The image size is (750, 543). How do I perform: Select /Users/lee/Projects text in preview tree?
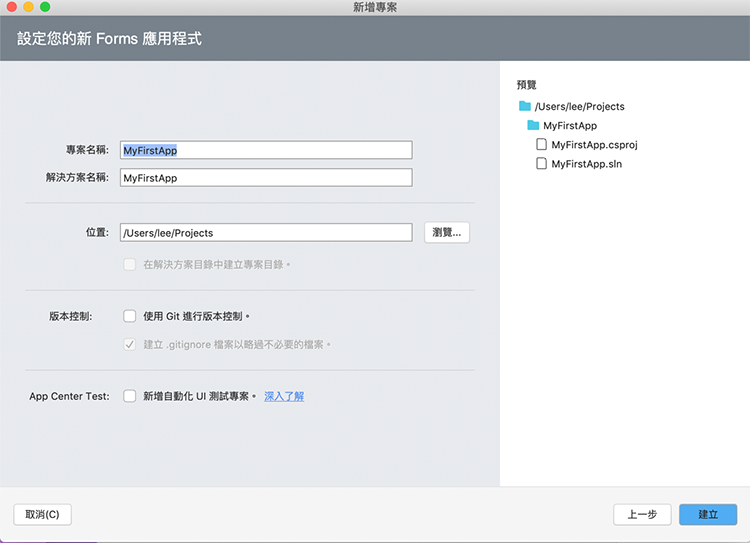580,106
